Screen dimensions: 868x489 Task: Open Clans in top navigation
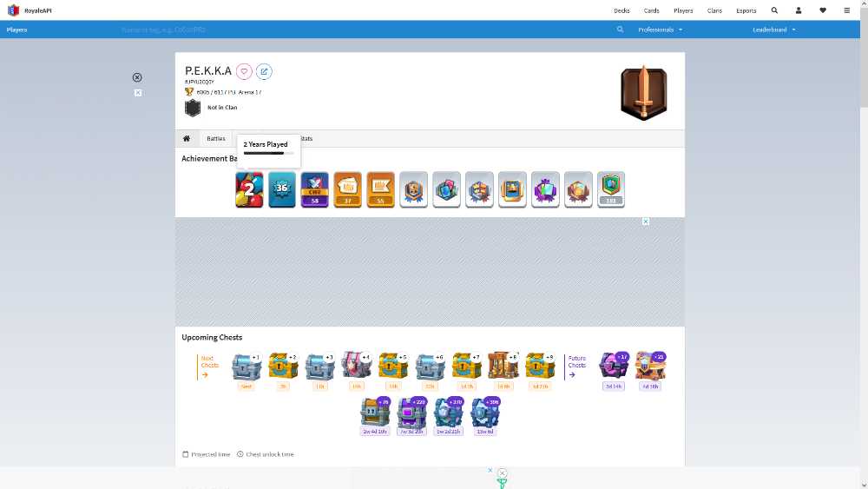714,10
